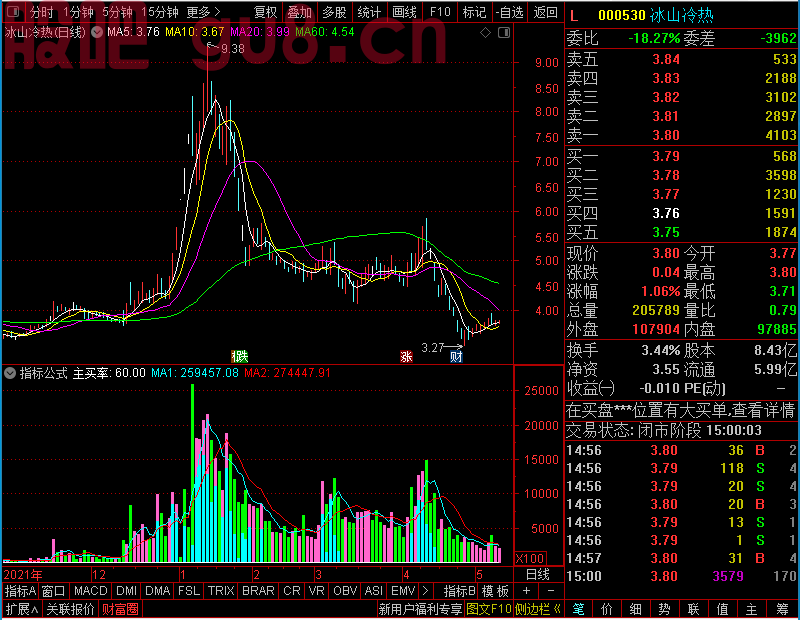Viewport: 800px width, 620px height.
Task: Click the 买一 bid row in the order book
Action: pyautogui.click(x=681, y=156)
